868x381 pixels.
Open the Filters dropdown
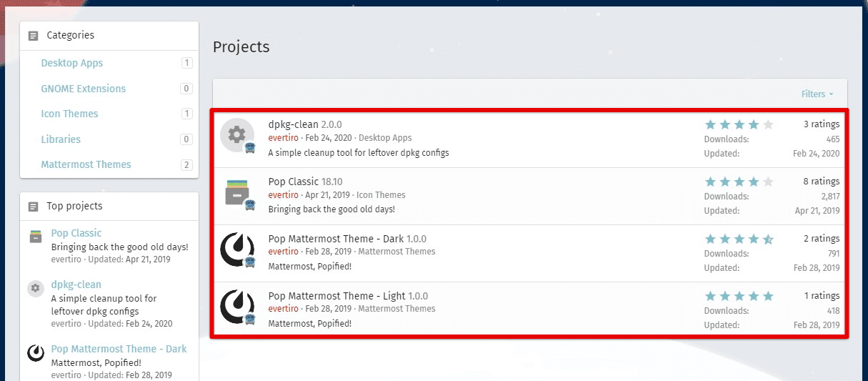(817, 94)
